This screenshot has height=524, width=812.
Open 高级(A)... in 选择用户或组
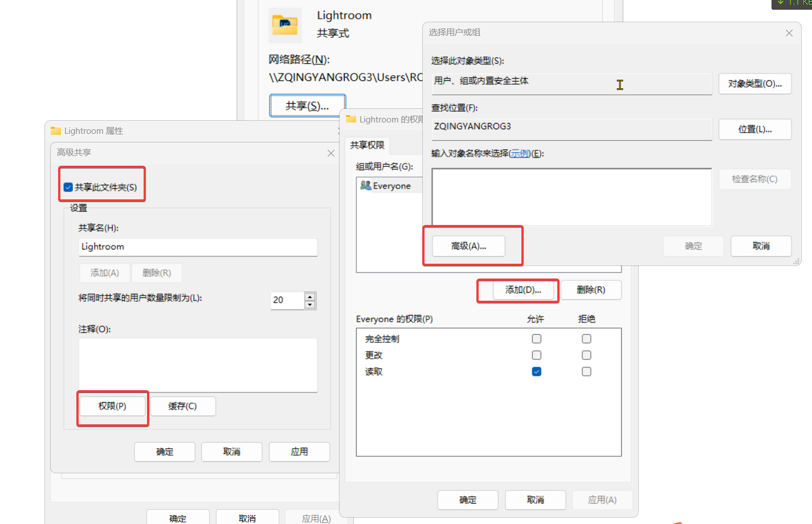tap(469, 246)
